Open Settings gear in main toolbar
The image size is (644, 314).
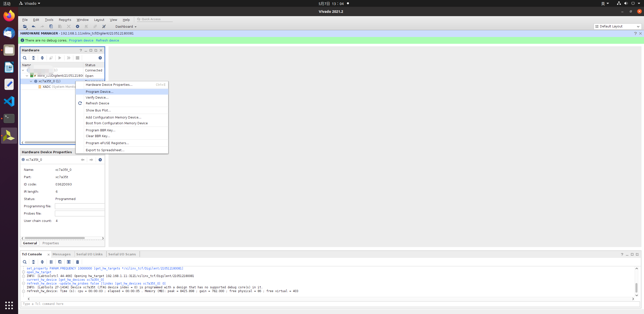pyautogui.click(x=78, y=26)
